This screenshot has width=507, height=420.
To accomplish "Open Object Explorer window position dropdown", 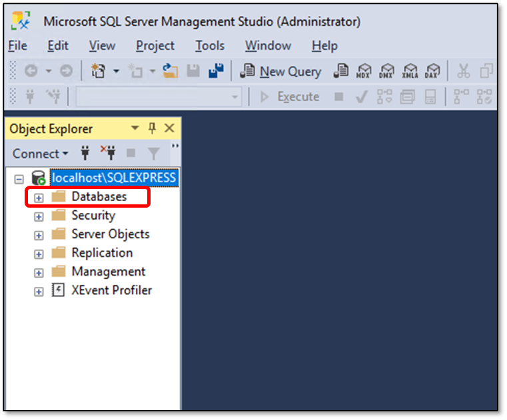I will click(x=135, y=128).
